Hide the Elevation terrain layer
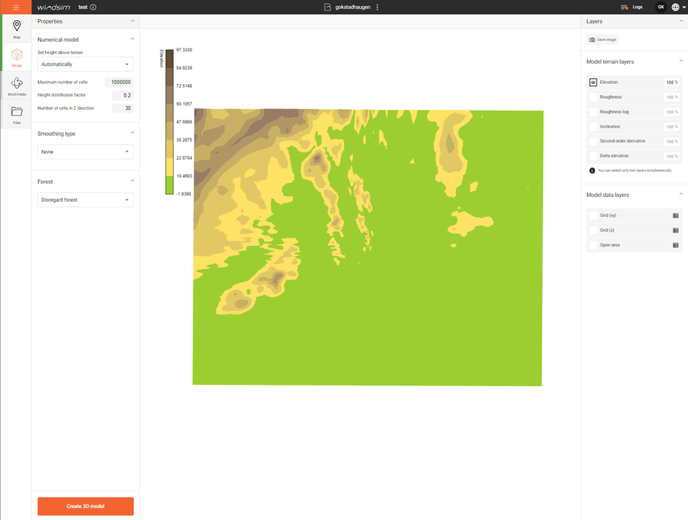The image size is (688, 520). (593, 82)
